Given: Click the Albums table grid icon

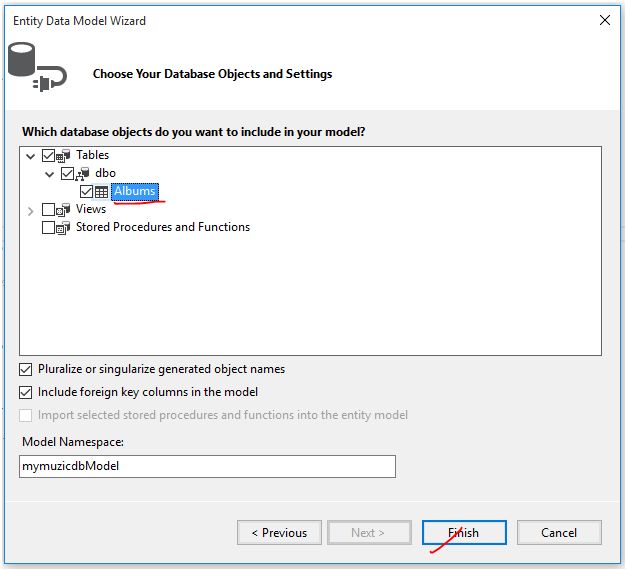Looking at the screenshot, I should click(x=102, y=192).
